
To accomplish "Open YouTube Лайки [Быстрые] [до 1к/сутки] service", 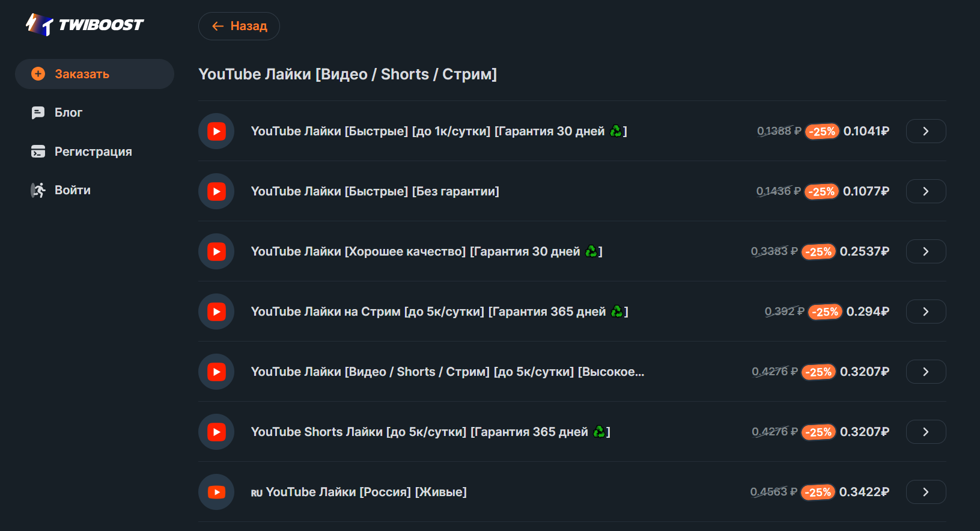I will click(x=439, y=131).
